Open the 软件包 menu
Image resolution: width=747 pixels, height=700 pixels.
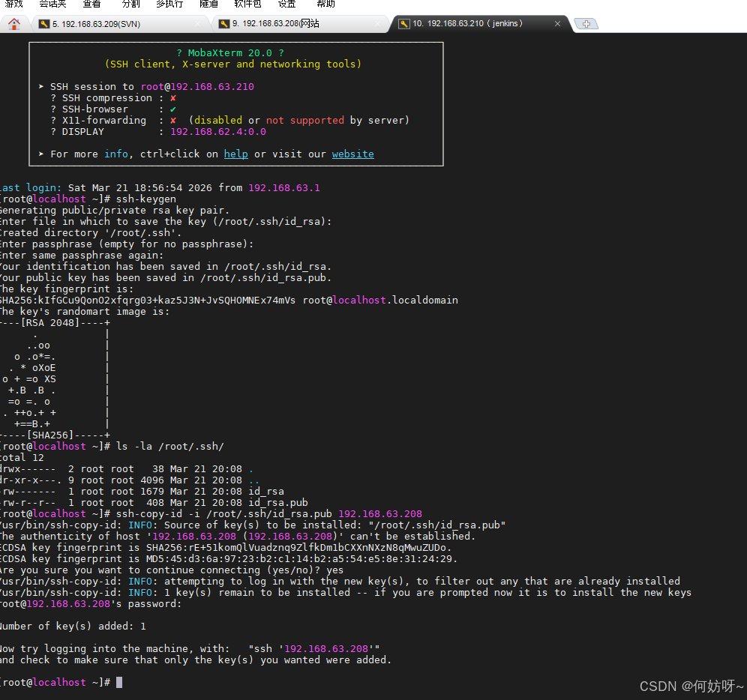coord(247,4)
